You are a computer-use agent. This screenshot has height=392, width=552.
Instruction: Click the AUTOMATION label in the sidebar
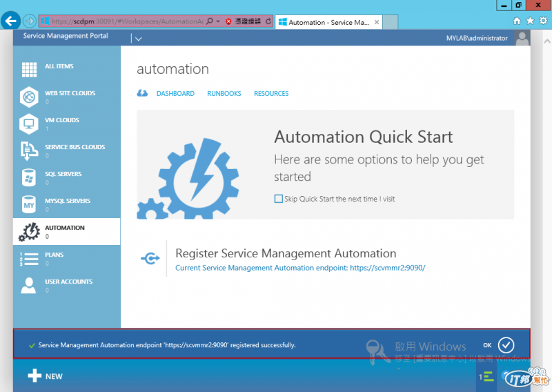65,228
